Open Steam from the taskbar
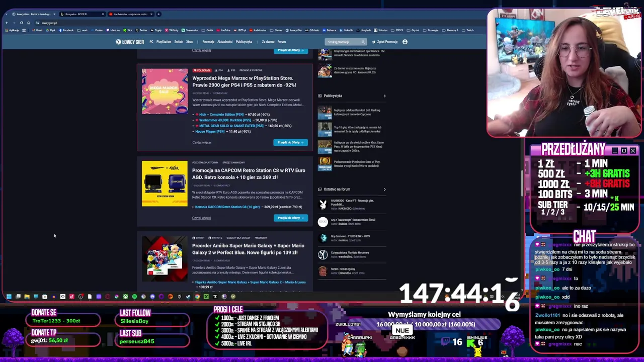 tap(188, 297)
